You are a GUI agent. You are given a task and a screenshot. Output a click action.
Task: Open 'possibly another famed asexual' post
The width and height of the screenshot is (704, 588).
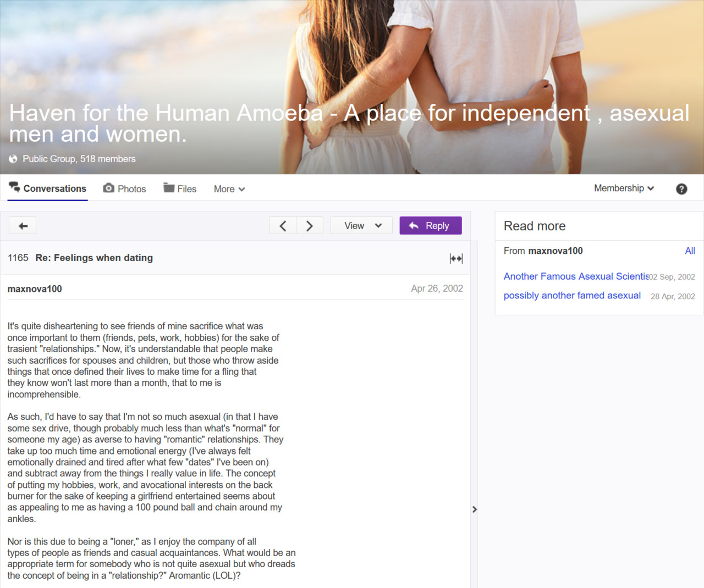tap(572, 296)
